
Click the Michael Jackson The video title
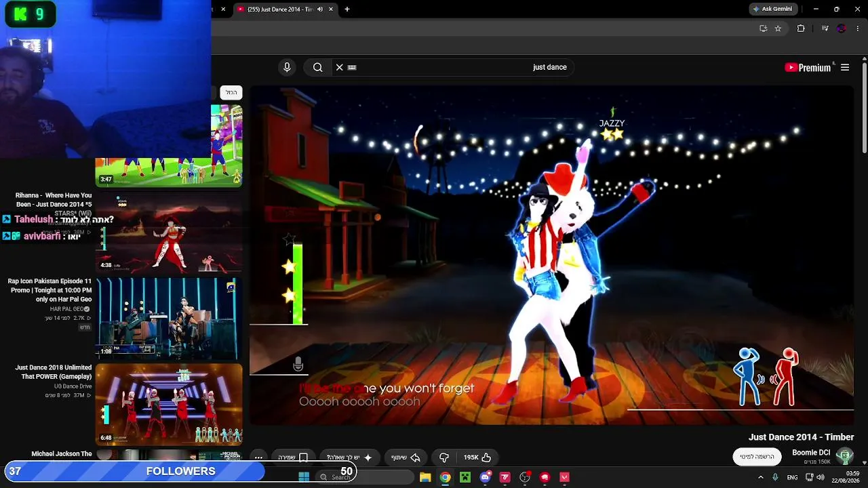[62, 454]
